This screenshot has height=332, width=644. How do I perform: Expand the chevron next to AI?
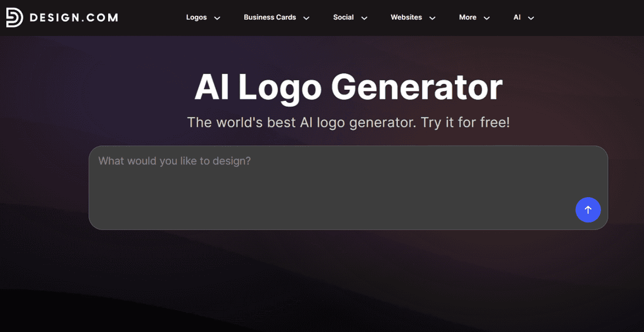pos(531,18)
